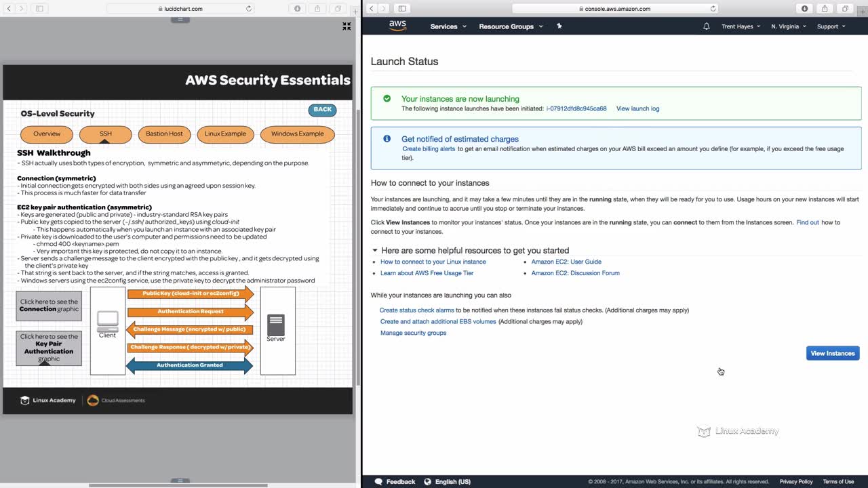This screenshot has width=868, height=488.
Task: Toggle the sidebar in the AWS console window
Action: pyautogui.click(x=402, y=9)
